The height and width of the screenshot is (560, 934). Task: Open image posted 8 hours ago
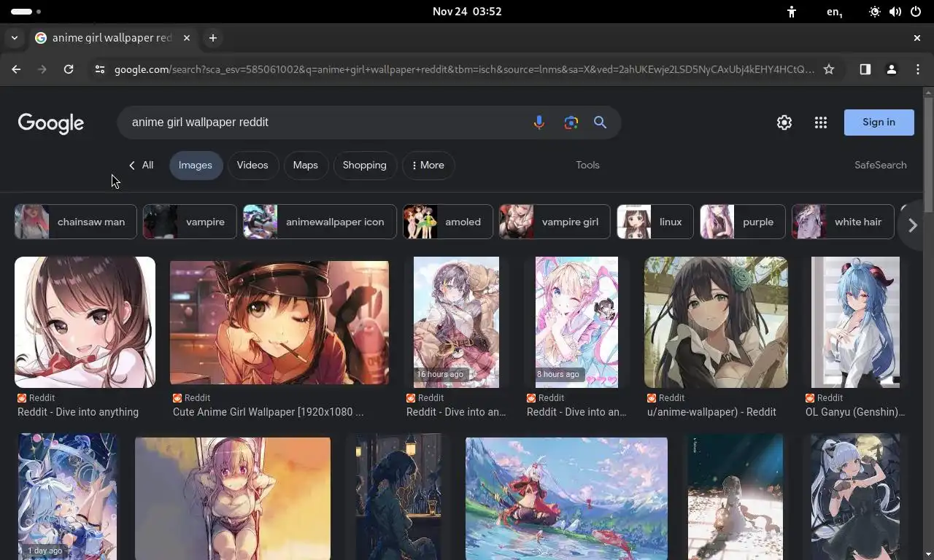coord(576,322)
